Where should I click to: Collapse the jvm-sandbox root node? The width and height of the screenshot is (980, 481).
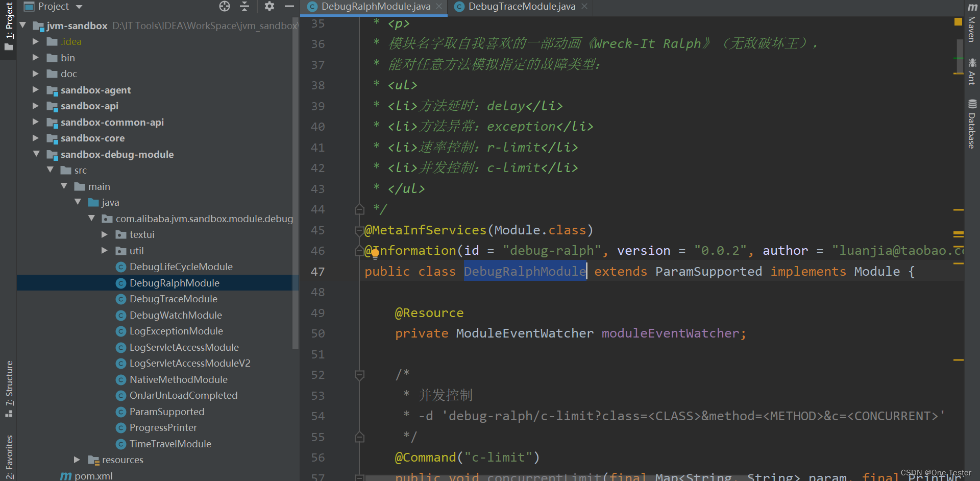pos(22,25)
